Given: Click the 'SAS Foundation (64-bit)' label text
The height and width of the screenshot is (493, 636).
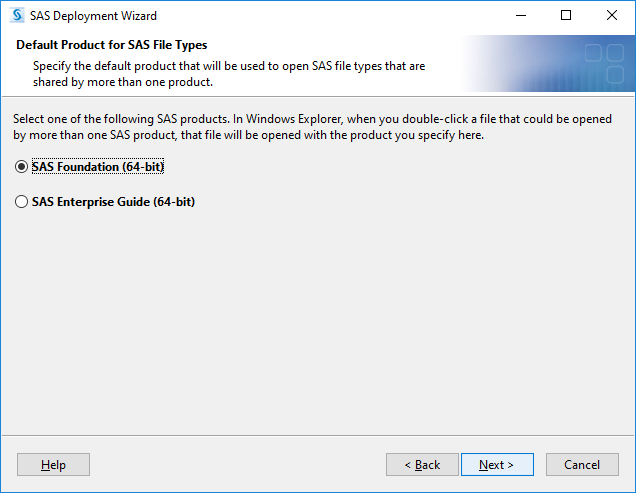Looking at the screenshot, I should 98,167.
